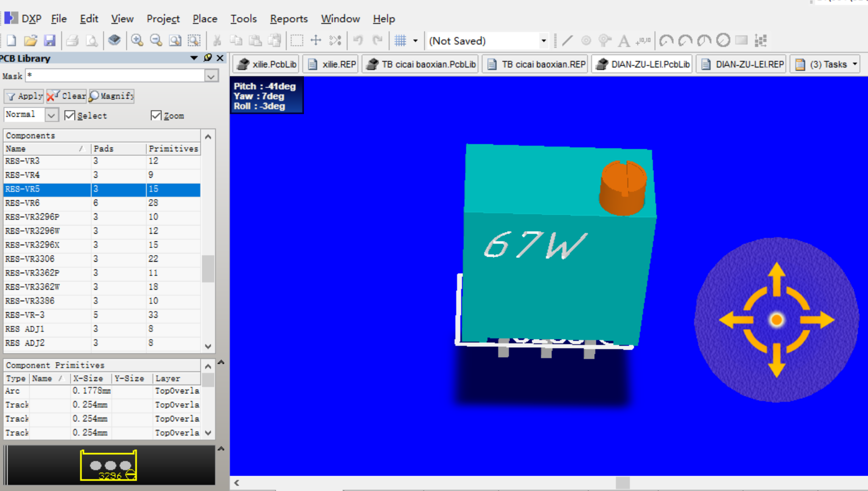Click the Undo arrow icon
Viewport: 868px width, 491px height.
[x=358, y=41]
